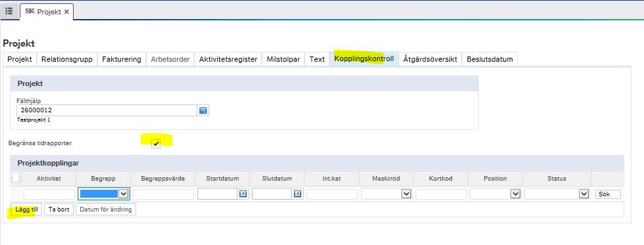
Task: Tick the select-all checkbox in Projektkopplingar header
Action: click(x=16, y=179)
